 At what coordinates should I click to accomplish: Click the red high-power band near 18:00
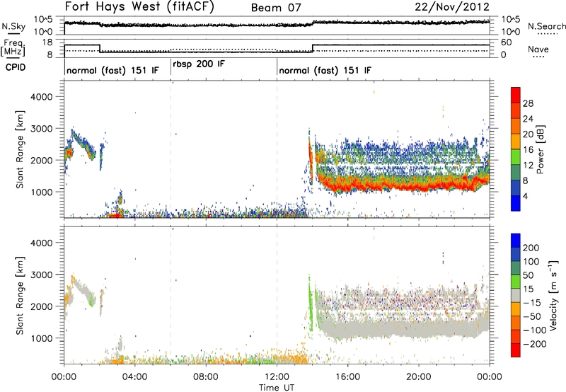click(x=383, y=185)
